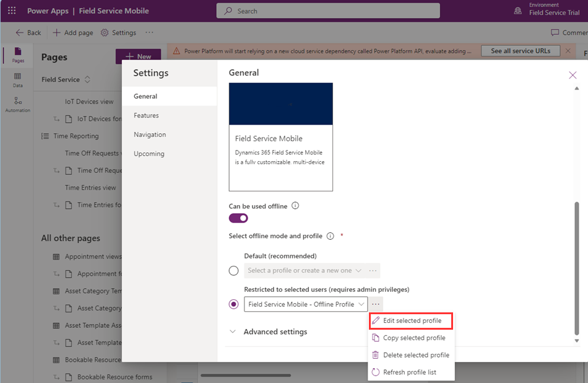Click the New button in Pages panel
588x383 pixels.
[138, 56]
